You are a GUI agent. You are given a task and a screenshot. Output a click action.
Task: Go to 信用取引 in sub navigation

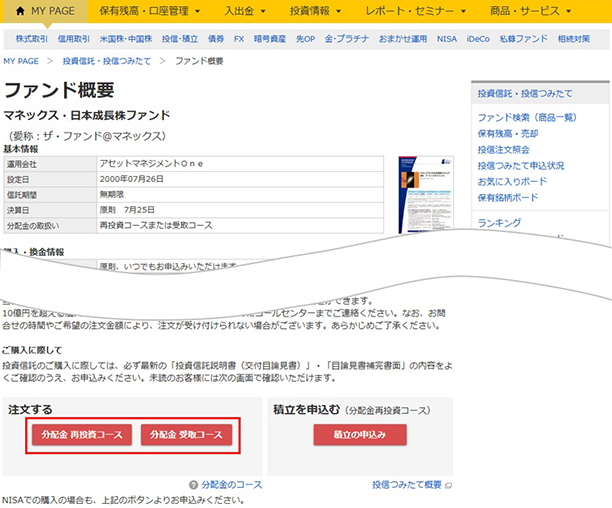[74, 39]
